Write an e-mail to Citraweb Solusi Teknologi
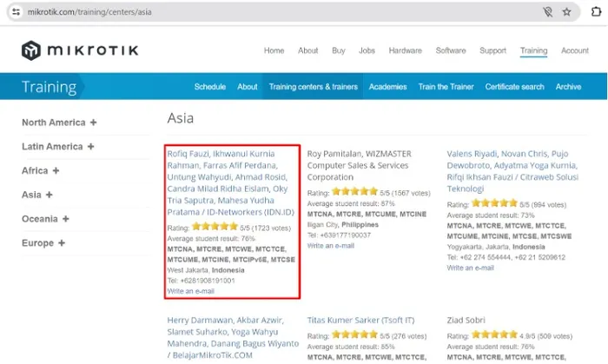The height and width of the screenshot is (364, 608). tap(470, 268)
